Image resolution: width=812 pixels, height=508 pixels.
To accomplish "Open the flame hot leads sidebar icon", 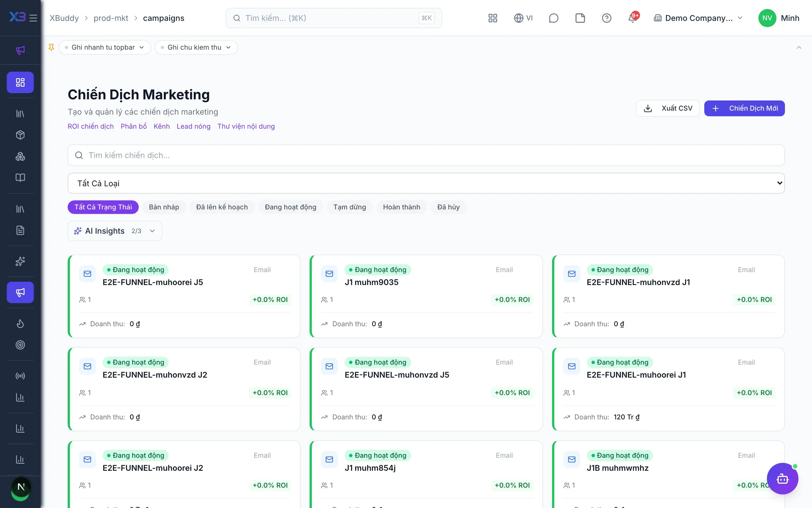I will 20,323.
